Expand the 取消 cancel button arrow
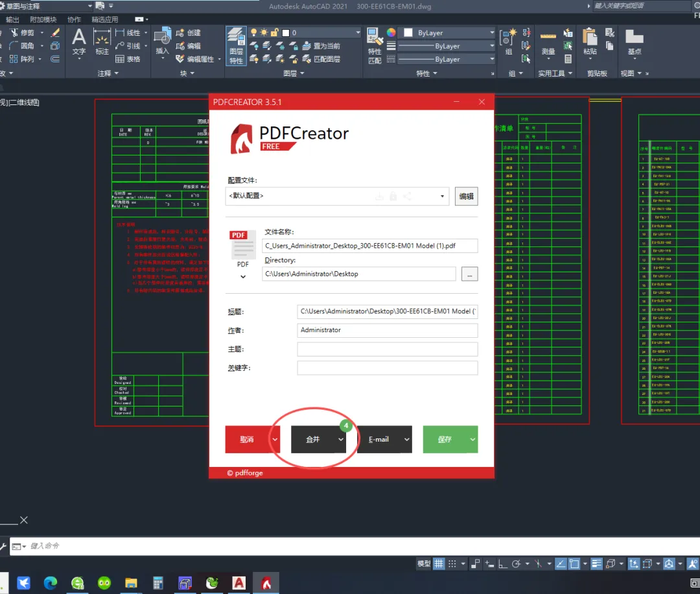This screenshot has width=700, height=594. (275, 440)
